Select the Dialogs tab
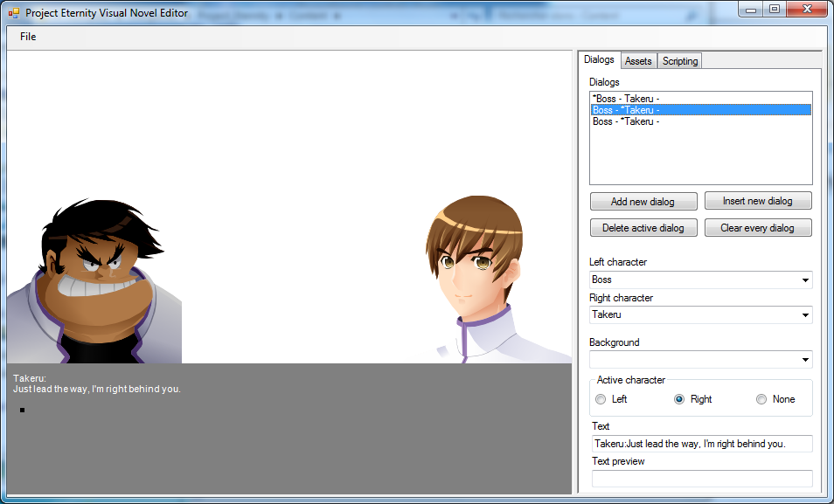The image size is (834, 504). pos(599,60)
